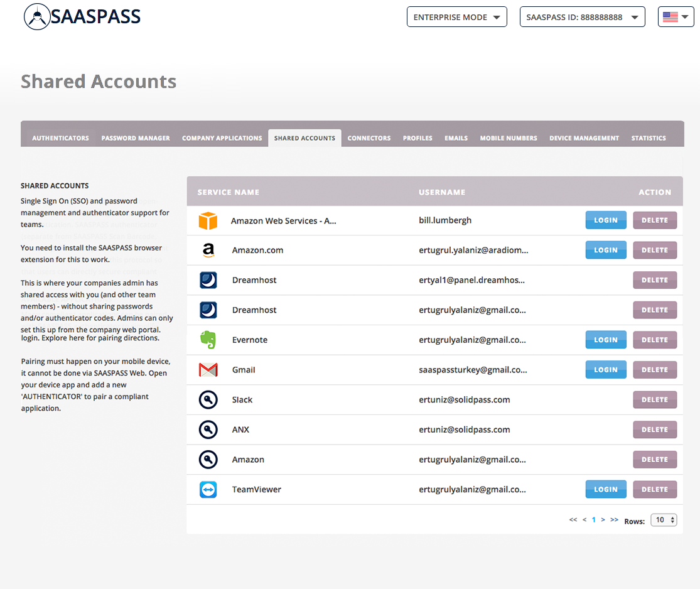The image size is (700, 589).
Task: Click the 'Evernote' service name
Action: pyautogui.click(x=250, y=340)
